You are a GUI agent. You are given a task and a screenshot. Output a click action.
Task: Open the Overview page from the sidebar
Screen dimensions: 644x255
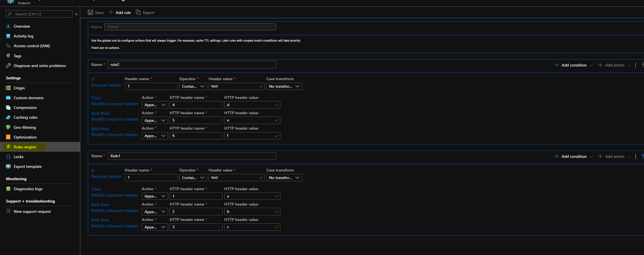click(8, 26)
